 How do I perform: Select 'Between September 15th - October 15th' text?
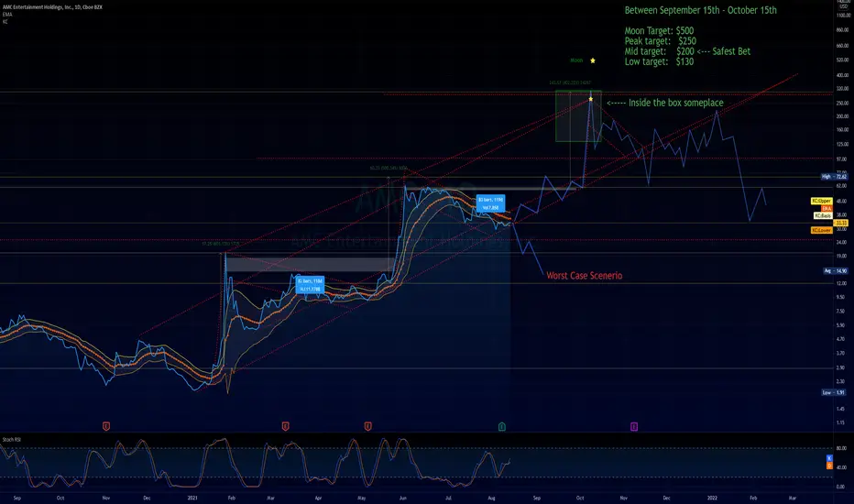[700, 10]
